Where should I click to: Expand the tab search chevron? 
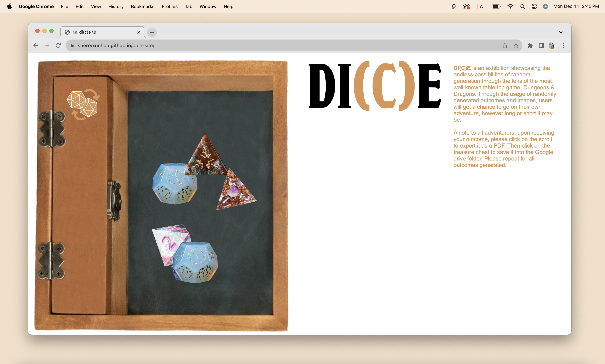[x=561, y=32]
